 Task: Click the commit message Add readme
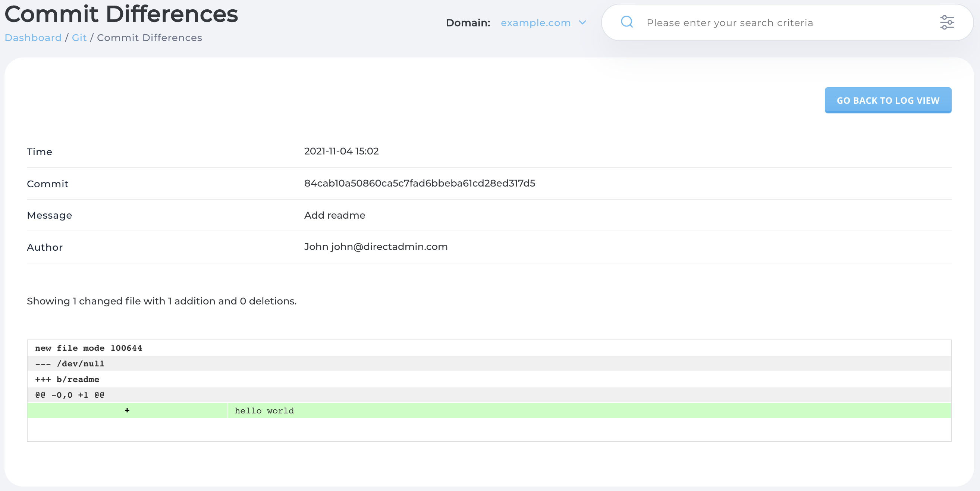[x=334, y=215]
